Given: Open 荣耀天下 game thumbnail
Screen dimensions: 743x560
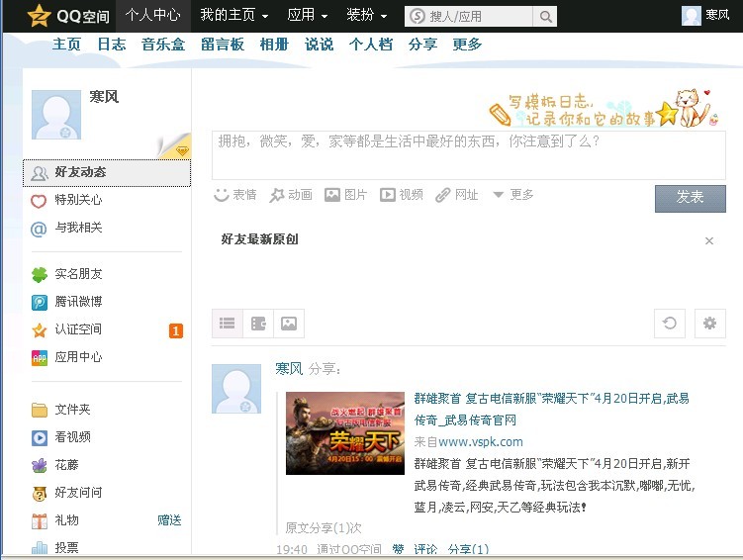Looking at the screenshot, I should click(345, 433).
